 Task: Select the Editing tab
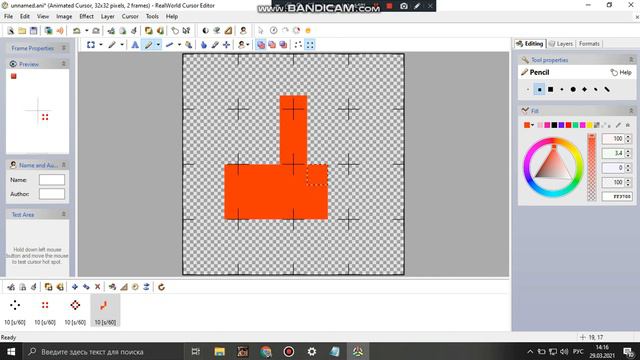point(529,44)
